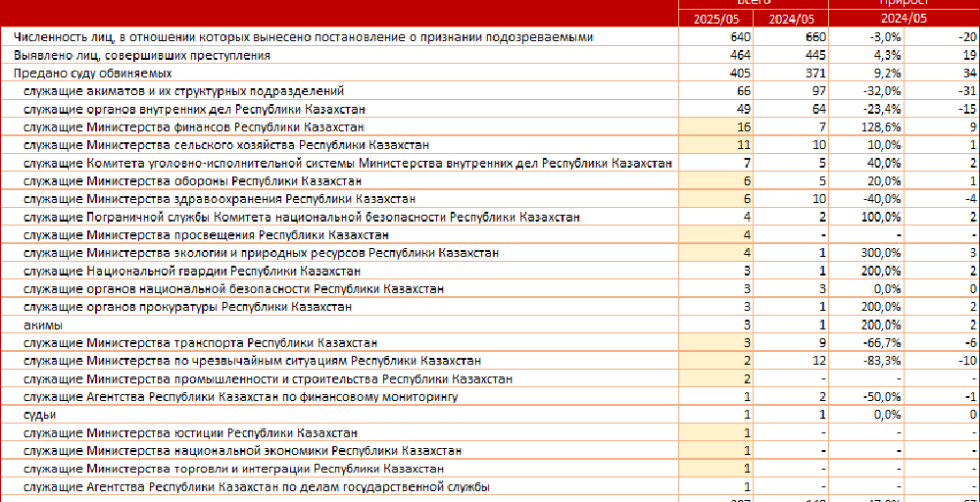
Task: Click the -66,7% cell for Ministry of Transport
Action: (884, 343)
